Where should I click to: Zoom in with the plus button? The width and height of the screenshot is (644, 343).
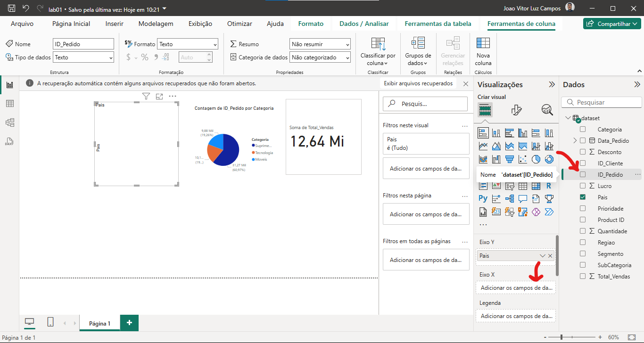(600, 337)
